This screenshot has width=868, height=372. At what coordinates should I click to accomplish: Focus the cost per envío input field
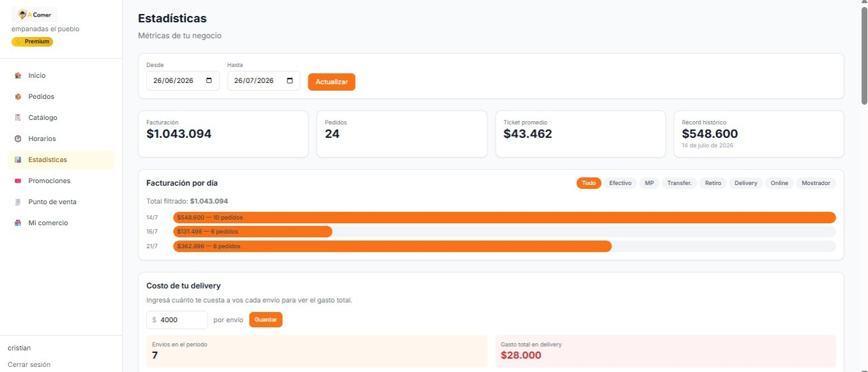(x=177, y=320)
